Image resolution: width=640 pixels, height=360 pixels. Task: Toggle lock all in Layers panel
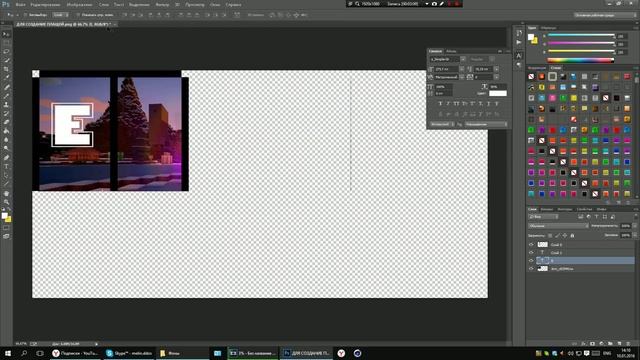(572, 236)
